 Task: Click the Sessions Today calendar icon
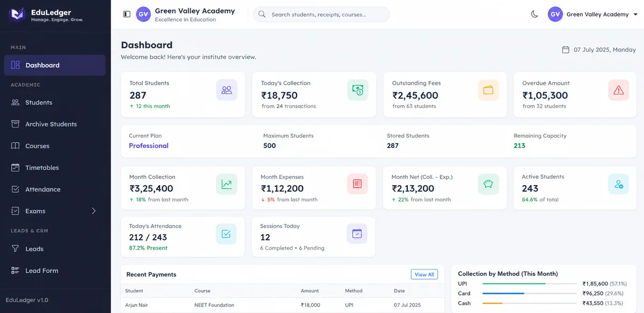[357, 234]
